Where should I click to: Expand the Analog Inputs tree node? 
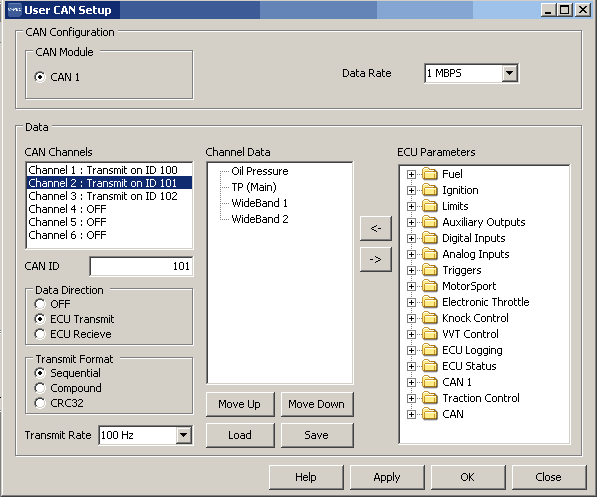click(411, 254)
